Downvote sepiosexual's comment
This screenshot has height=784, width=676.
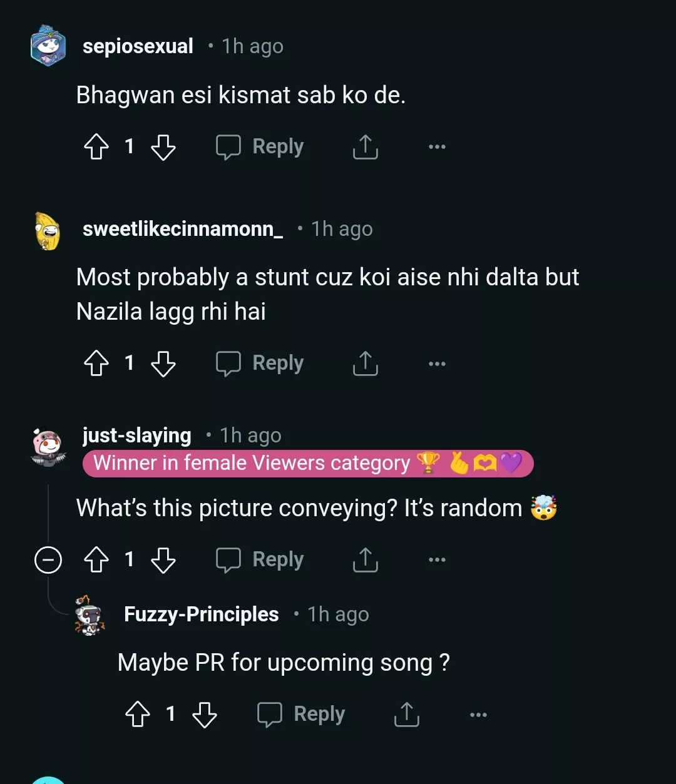pos(163,147)
